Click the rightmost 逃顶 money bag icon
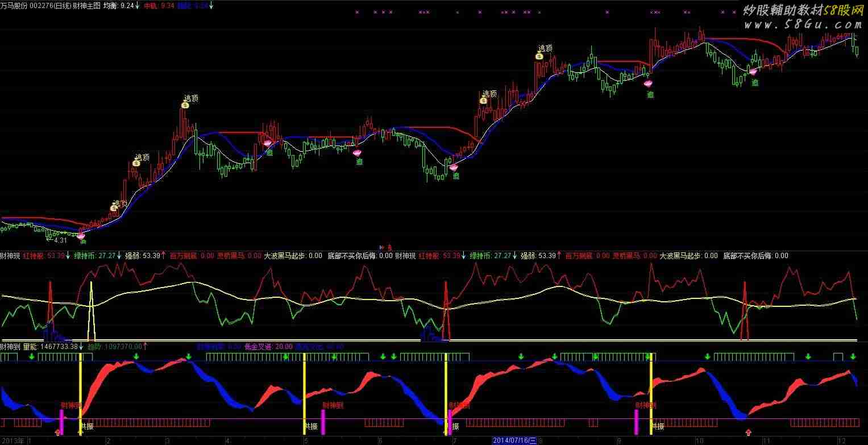This screenshot has width=868, height=445. point(538,56)
